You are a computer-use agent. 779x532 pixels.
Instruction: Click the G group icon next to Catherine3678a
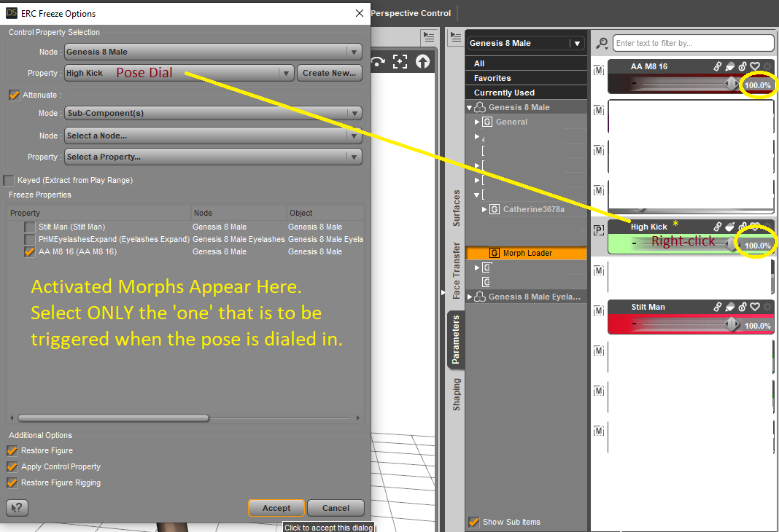495,209
